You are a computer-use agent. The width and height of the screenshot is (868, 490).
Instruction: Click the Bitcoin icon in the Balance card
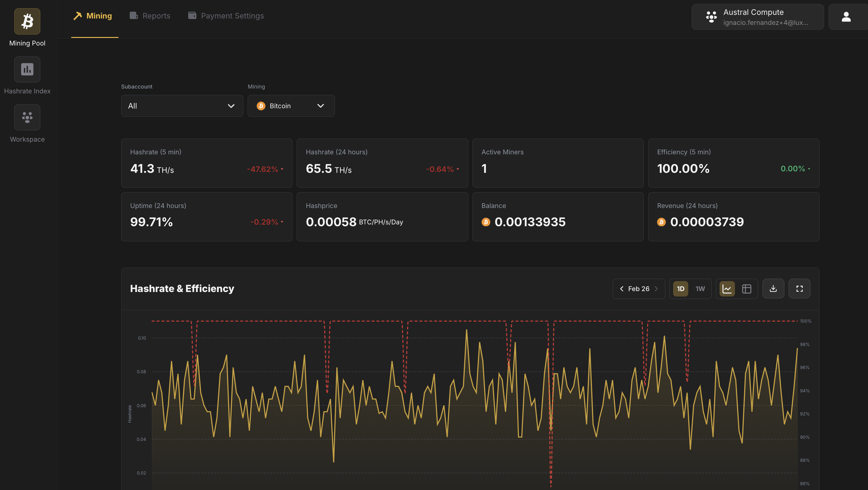pos(486,222)
